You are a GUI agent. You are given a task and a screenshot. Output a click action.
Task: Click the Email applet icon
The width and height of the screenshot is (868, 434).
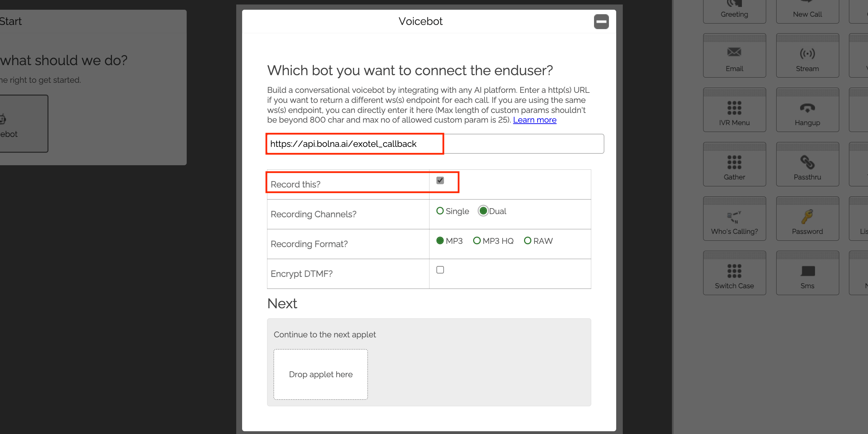734,55
